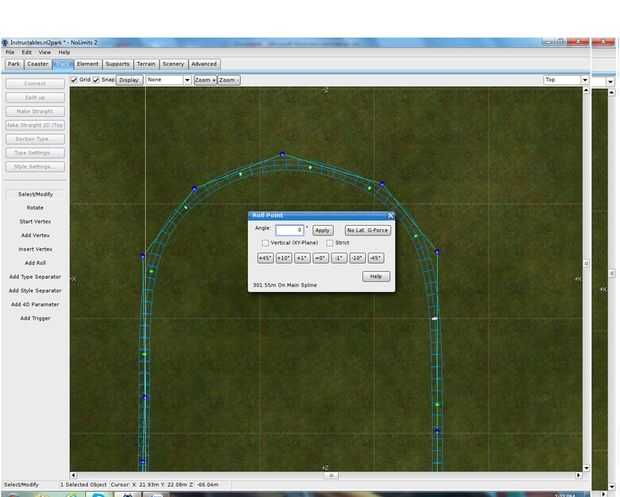Viewport: 620px width, 497px height.
Task: Open the View menu
Action: (x=45, y=52)
